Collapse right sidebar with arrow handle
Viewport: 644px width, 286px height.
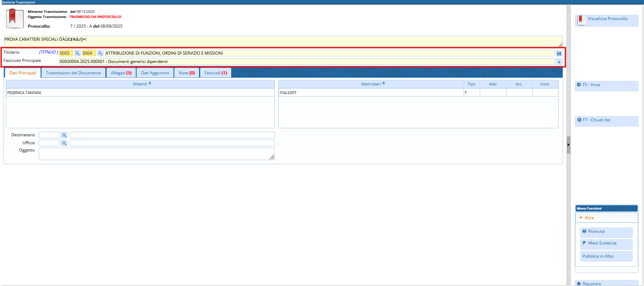click(568, 145)
